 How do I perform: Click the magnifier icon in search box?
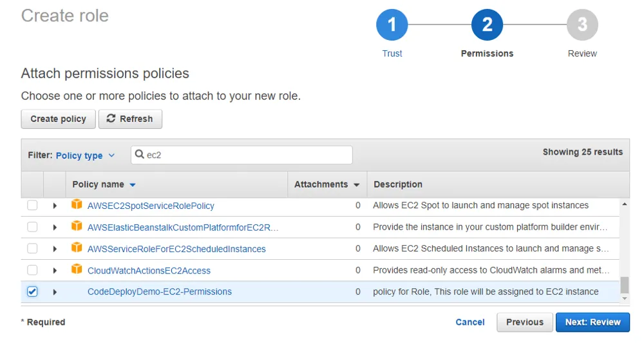[140, 155]
